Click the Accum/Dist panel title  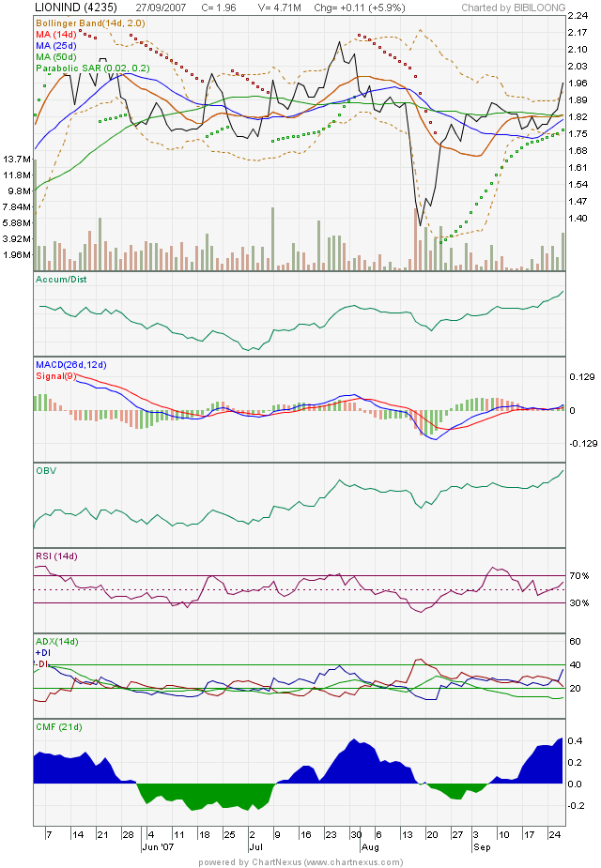click(x=60, y=280)
